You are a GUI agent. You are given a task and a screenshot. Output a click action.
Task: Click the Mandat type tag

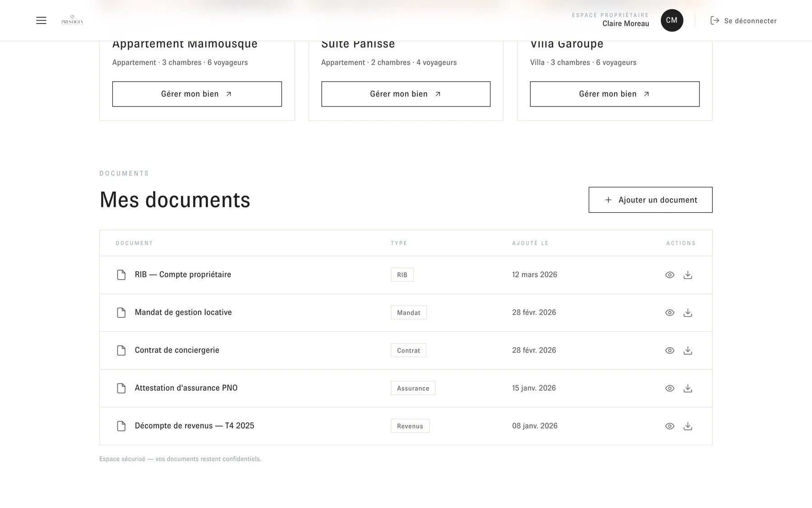[x=408, y=312]
